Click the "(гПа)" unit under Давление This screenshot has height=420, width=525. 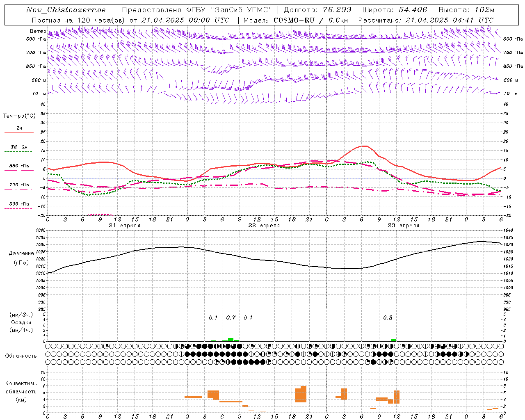(x=21, y=263)
